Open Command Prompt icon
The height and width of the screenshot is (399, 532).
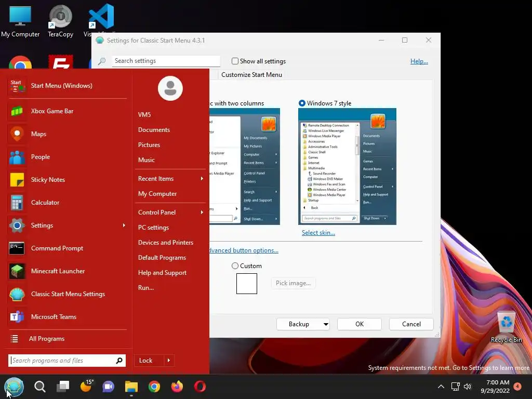point(17,248)
